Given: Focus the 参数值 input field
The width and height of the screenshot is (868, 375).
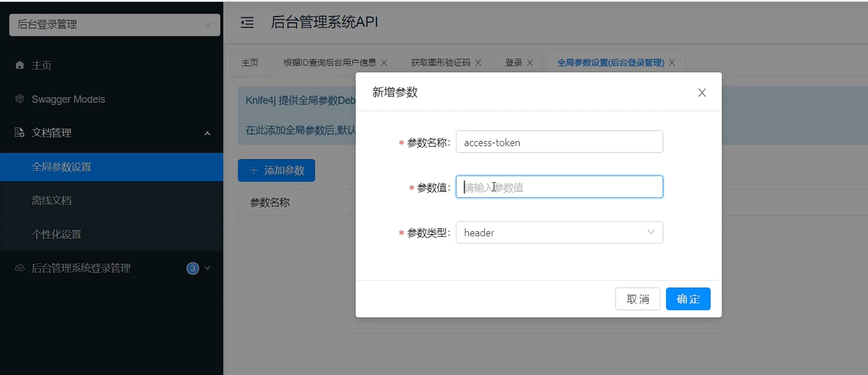Looking at the screenshot, I should coord(559,187).
